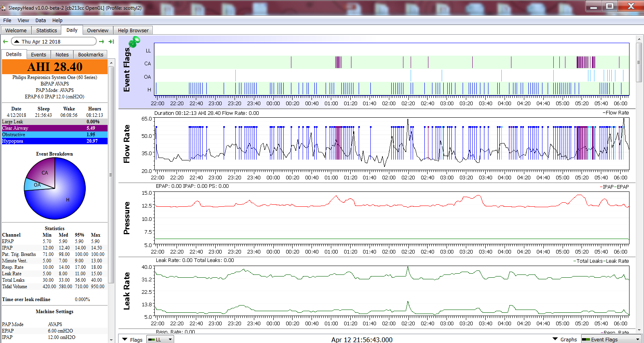Jump to the most recent day arrow

(111, 42)
